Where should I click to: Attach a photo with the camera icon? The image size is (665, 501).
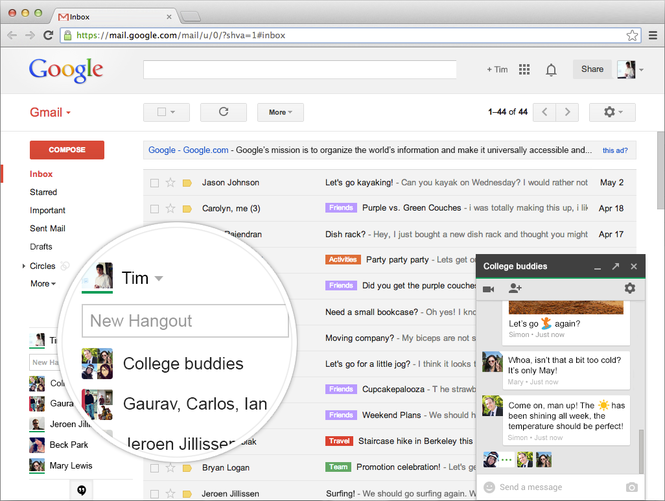(x=631, y=487)
